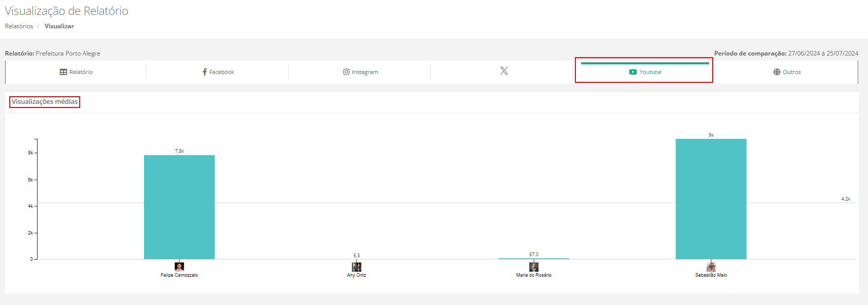868x305 pixels.
Task: Click Sebastião Melo's avatar
Action: point(711,267)
